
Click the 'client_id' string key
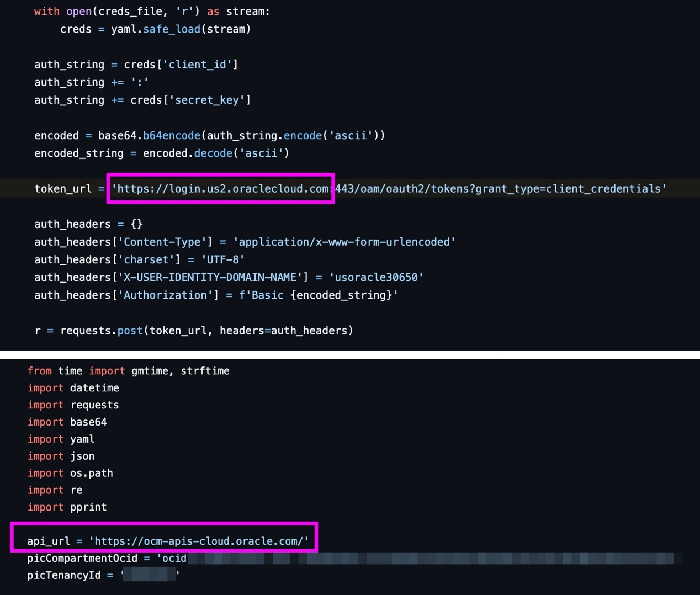pos(197,65)
